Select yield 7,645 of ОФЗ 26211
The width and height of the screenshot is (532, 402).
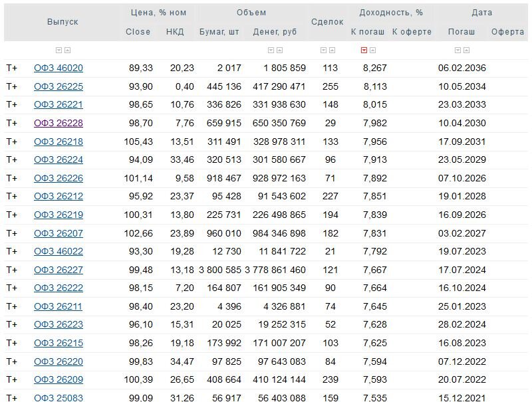click(x=375, y=306)
